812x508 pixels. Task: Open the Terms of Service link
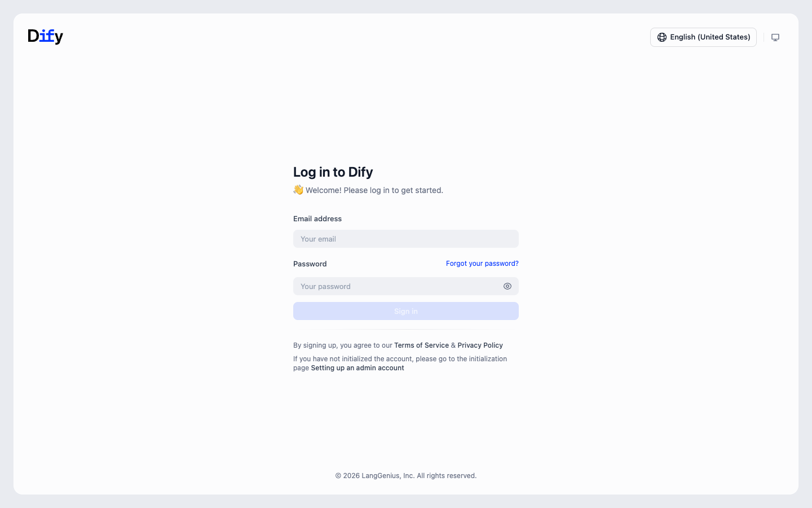(421, 345)
